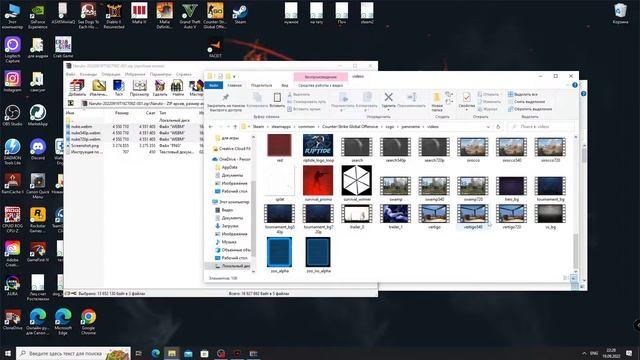Viewport: 640px width, 360px height.
Task: Pin to Quick Access in the Explorer ribbon
Action: [x=226, y=101]
